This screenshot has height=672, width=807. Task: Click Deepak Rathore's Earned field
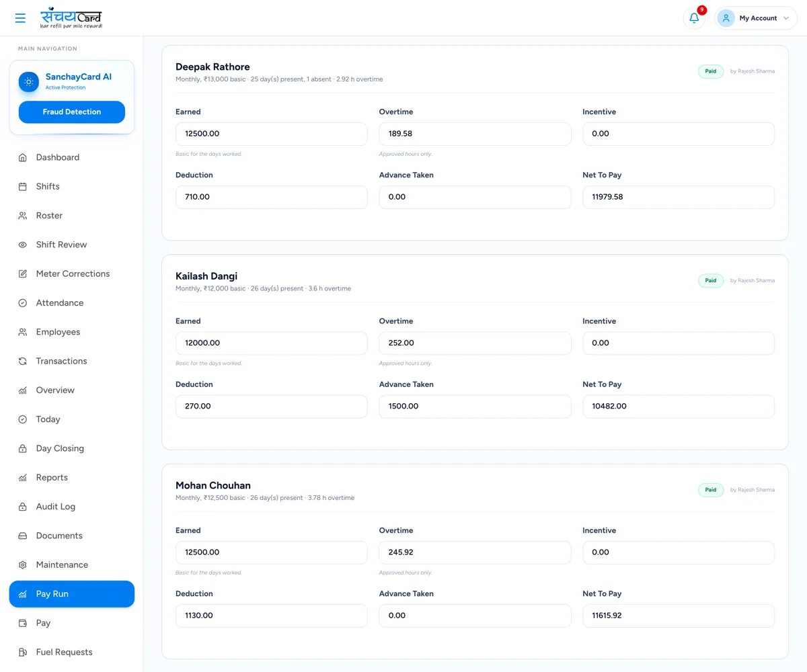272,134
